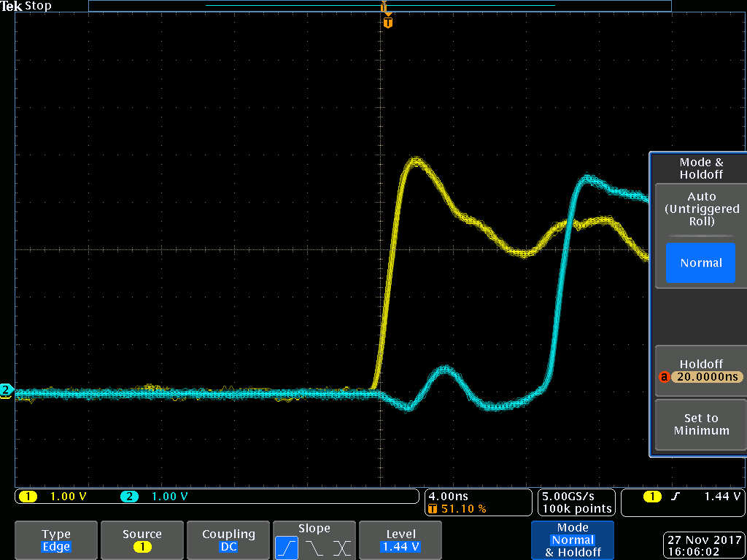Open the Mode Normal & Holdoff menu
This screenshot has width=747, height=560.
point(573,540)
